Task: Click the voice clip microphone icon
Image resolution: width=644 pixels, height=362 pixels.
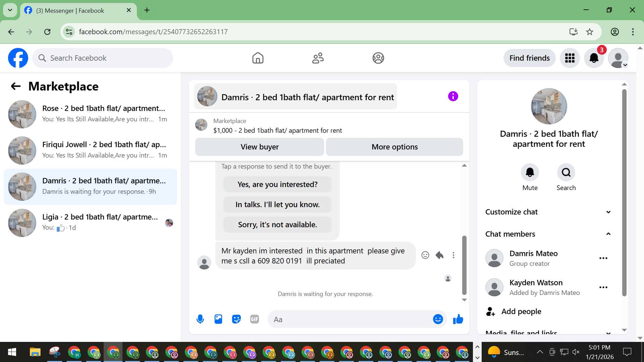Action: click(200, 319)
